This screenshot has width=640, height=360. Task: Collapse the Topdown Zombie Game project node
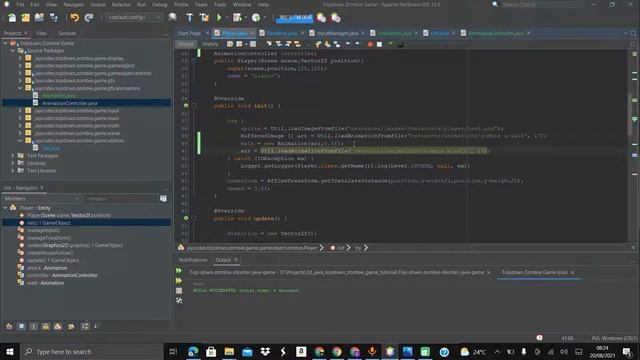click(x=5, y=43)
